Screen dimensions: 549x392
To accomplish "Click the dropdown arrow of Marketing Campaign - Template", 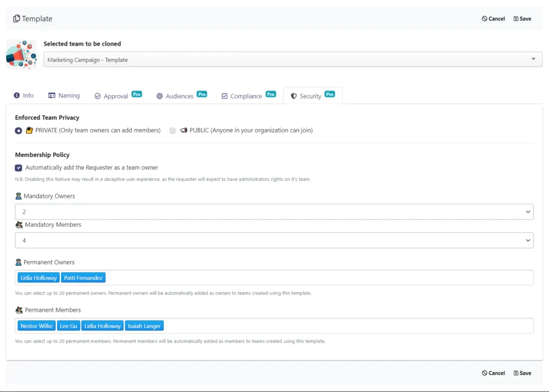I will pyautogui.click(x=533, y=59).
